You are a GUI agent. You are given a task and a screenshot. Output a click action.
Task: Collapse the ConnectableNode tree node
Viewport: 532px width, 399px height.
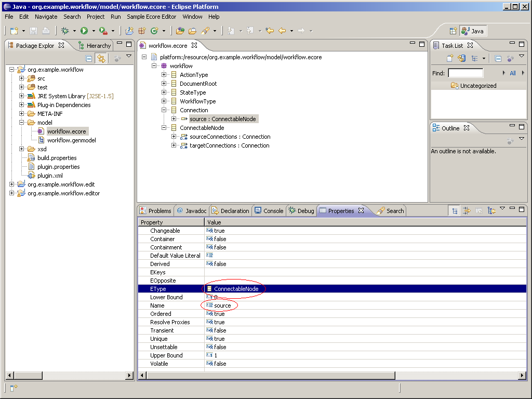164,128
